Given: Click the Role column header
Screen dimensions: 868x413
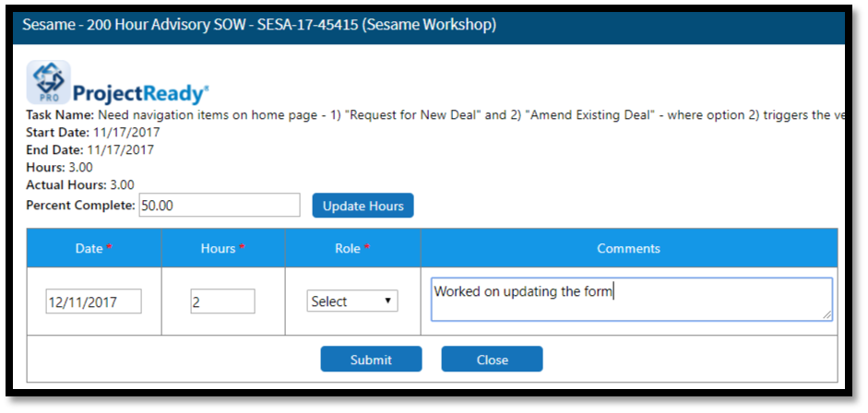Looking at the screenshot, I should click(352, 248).
